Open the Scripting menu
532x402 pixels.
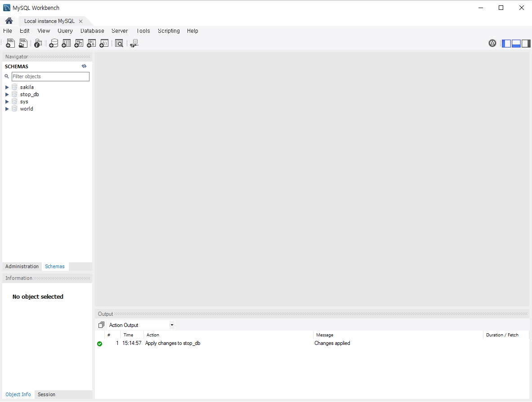tap(169, 31)
